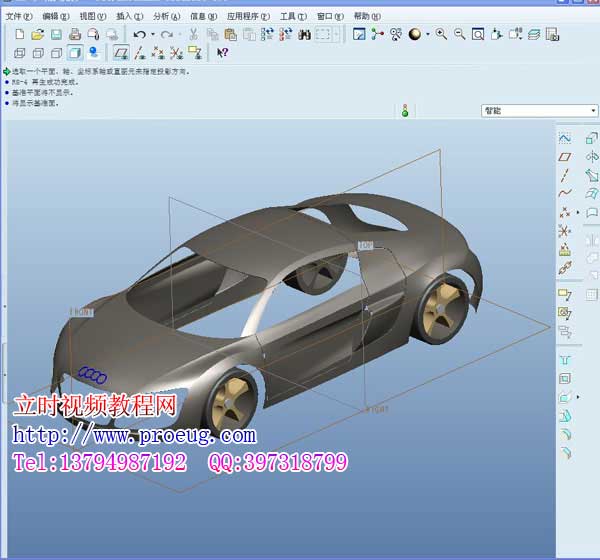Switch display to no hidden
This screenshot has width=600, height=560.
coord(56,53)
